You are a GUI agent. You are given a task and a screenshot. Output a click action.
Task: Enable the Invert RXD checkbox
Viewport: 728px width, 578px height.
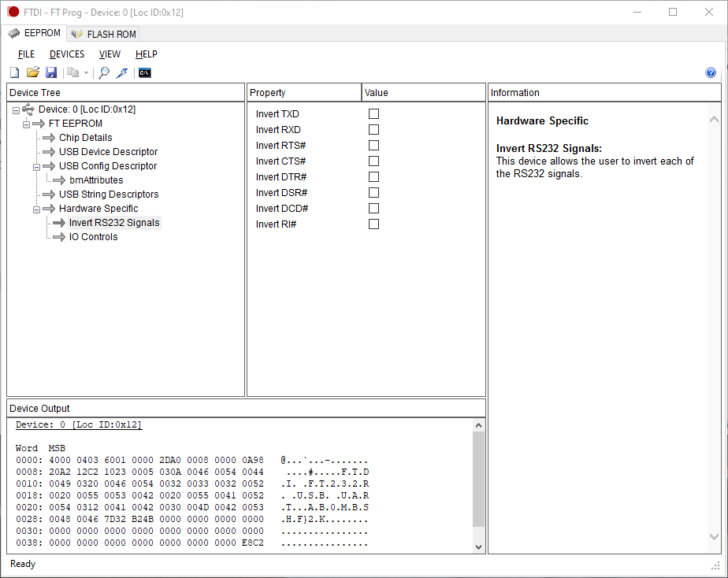coord(373,129)
